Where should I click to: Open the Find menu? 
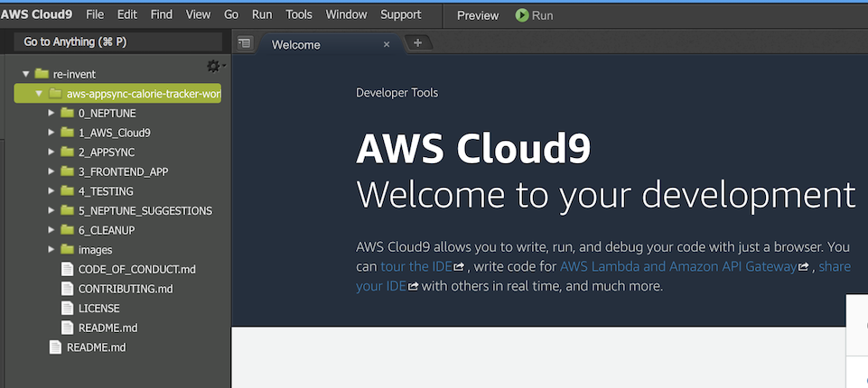coord(161,15)
